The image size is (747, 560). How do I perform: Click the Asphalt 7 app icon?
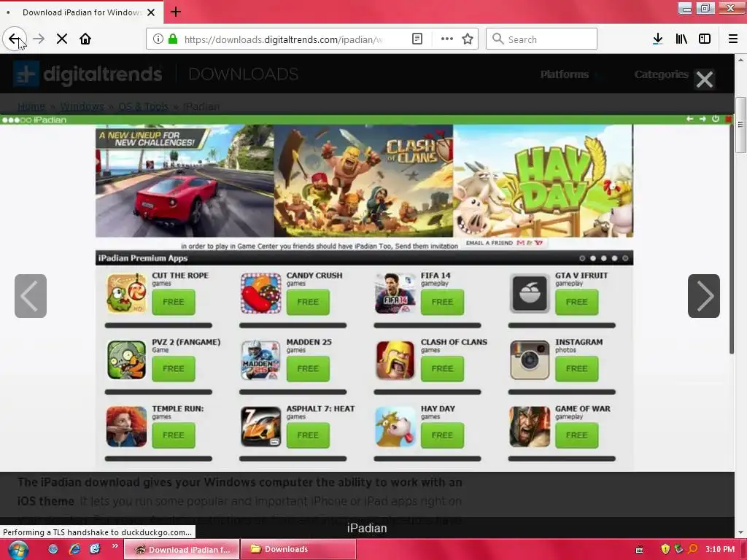(x=260, y=427)
